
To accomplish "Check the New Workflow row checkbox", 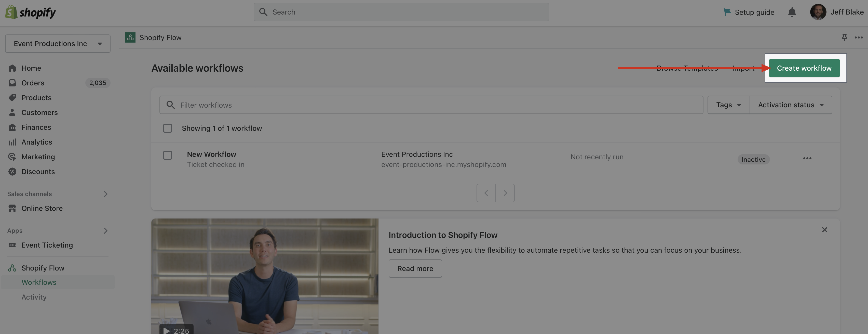I will [168, 155].
